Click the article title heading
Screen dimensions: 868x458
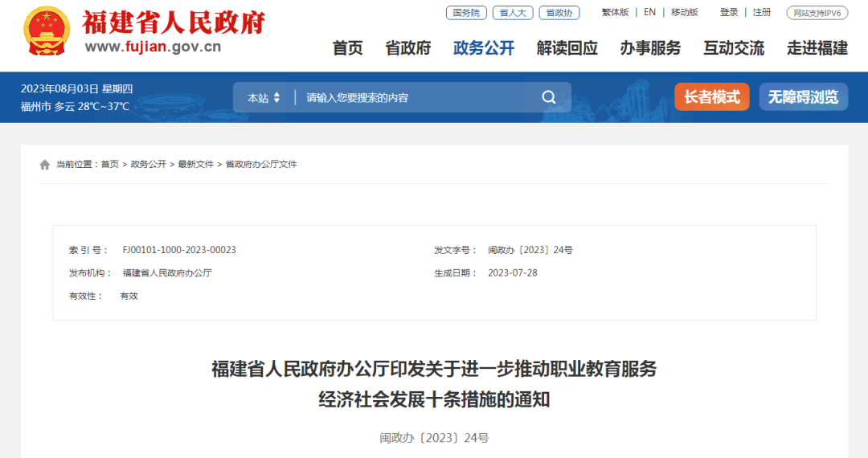(x=434, y=384)
